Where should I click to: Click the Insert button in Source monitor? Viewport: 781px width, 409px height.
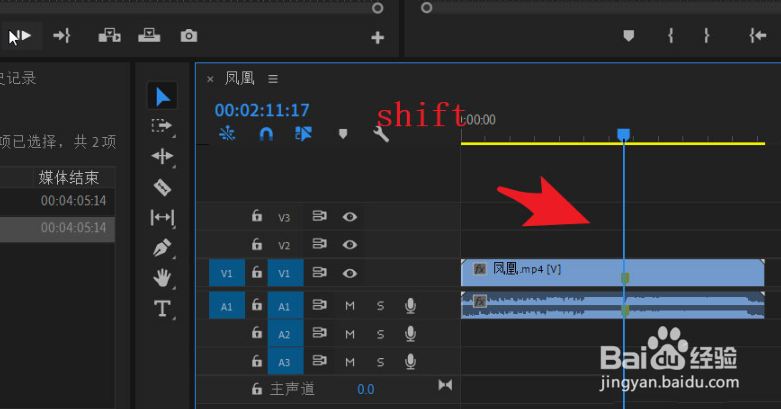pos(110,35)
